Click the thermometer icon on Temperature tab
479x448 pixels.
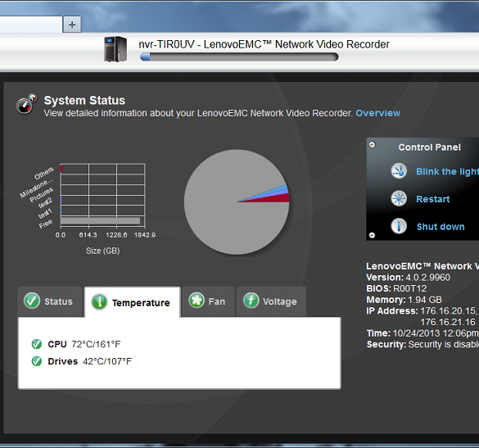tap(99, 302)
